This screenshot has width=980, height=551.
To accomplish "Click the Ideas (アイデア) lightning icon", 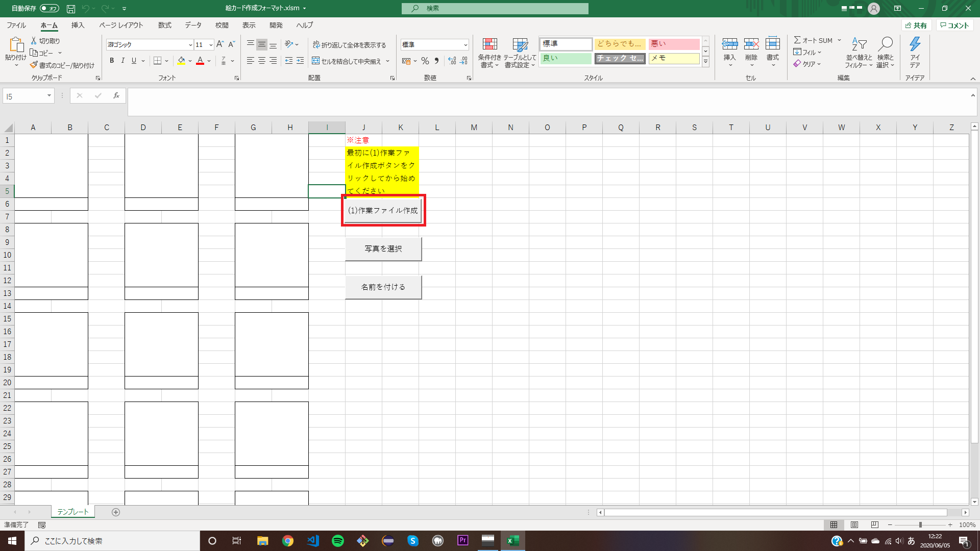I will tap(915, 45).
